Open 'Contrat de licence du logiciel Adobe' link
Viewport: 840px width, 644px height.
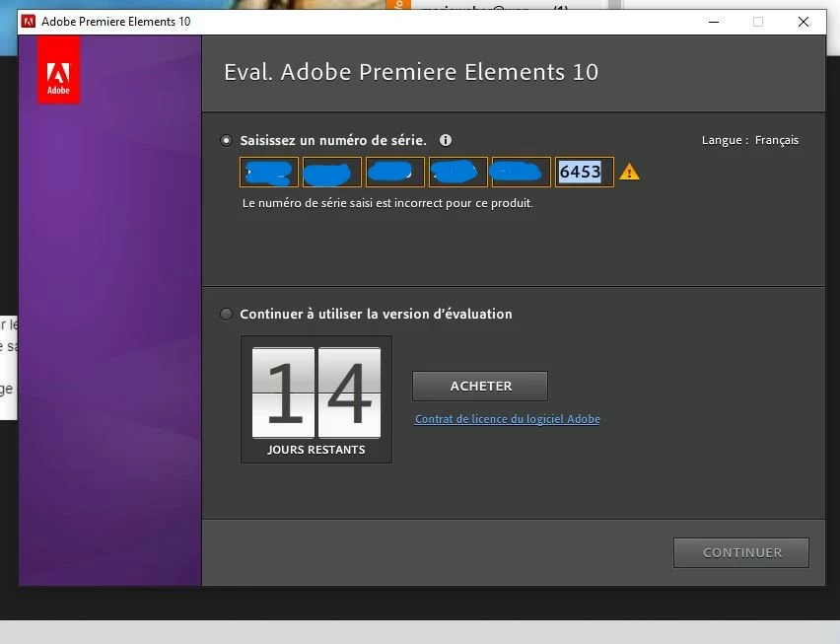[508, 419]
